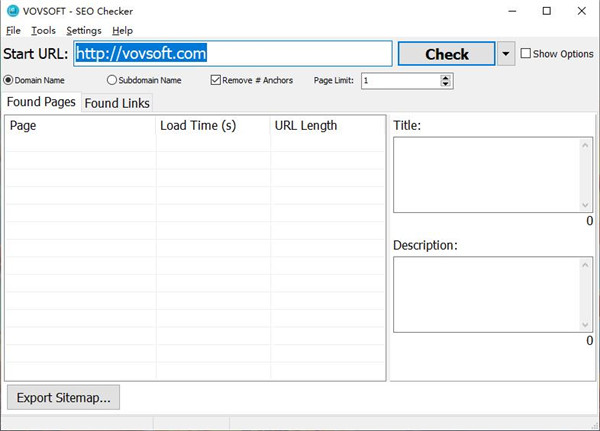This screenshot has width=600, height=431.
Task: Open the Settings menu
Action: coord(83,31)
